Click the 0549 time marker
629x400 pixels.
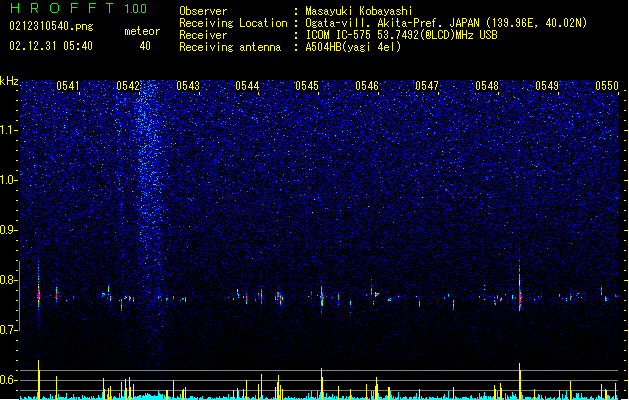click(x=547, y=86)
